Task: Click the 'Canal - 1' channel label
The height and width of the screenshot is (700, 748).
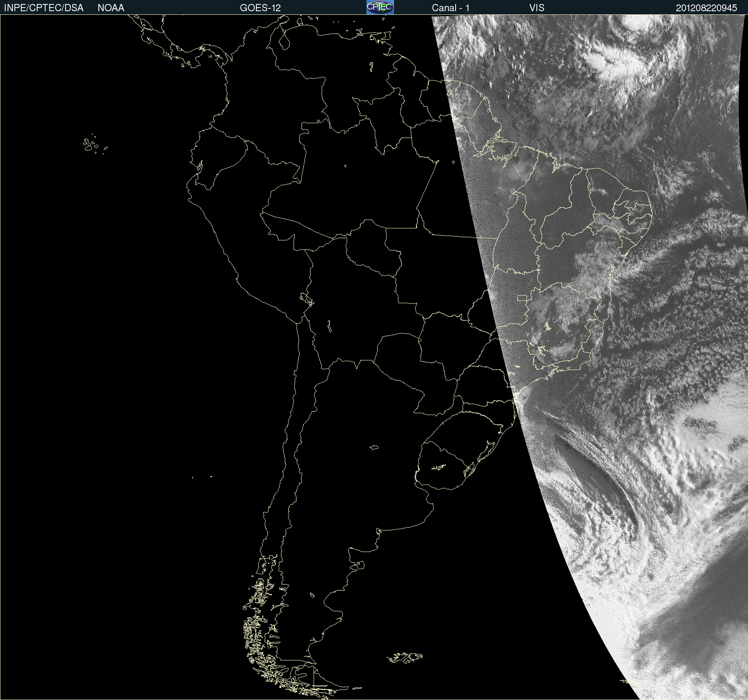Action: pos(451,8)
